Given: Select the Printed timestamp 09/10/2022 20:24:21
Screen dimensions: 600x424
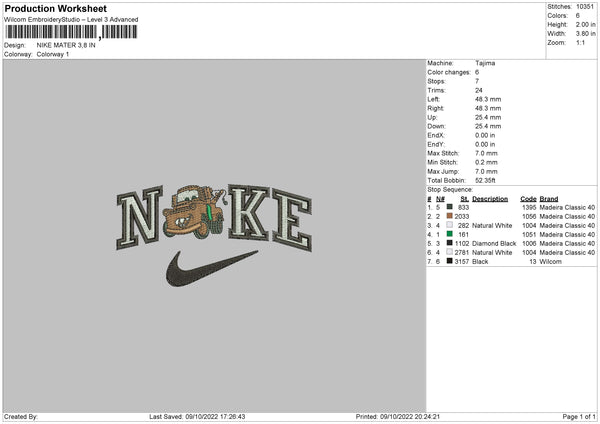Looking at the screenshot, I should 410,417.
